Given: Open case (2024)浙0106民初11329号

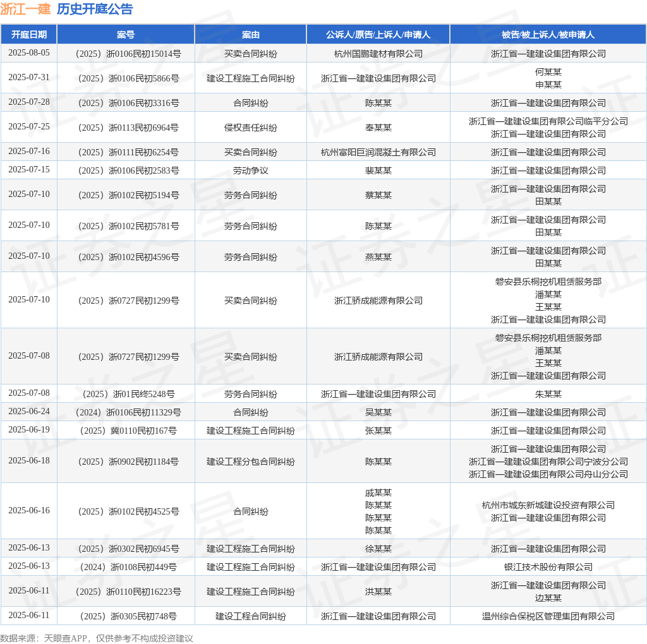Looking at the screenshot, I should [128, 412].
